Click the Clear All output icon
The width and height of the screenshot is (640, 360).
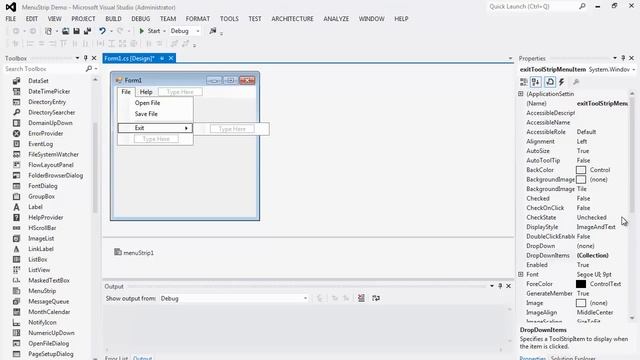[361, 298]
